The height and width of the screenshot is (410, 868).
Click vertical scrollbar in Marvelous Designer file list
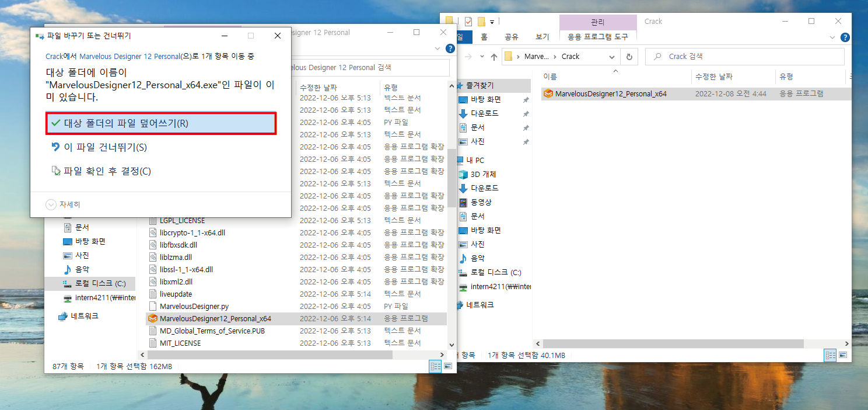[x=452, y=178]
